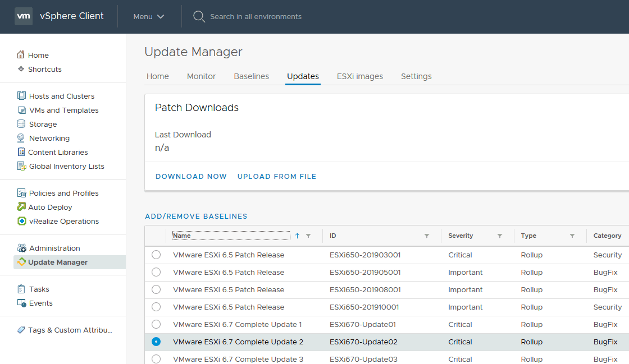Open Hosts and Clusters via its sidebar icon

click(21, 96)
